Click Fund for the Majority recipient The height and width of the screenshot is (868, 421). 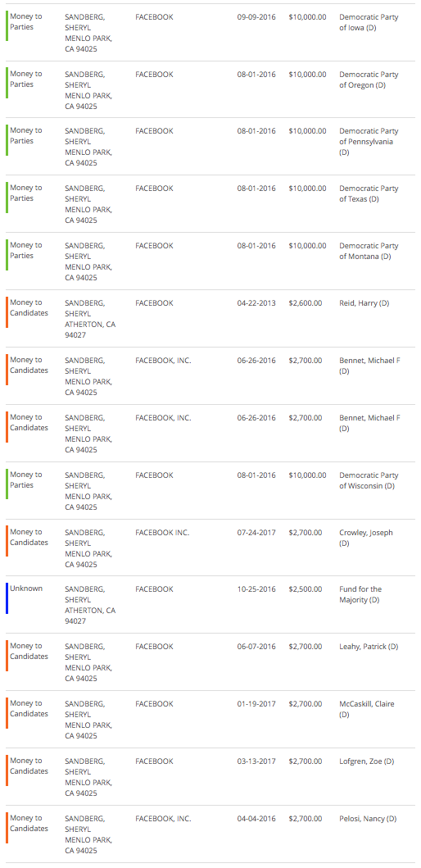(360, 594)
